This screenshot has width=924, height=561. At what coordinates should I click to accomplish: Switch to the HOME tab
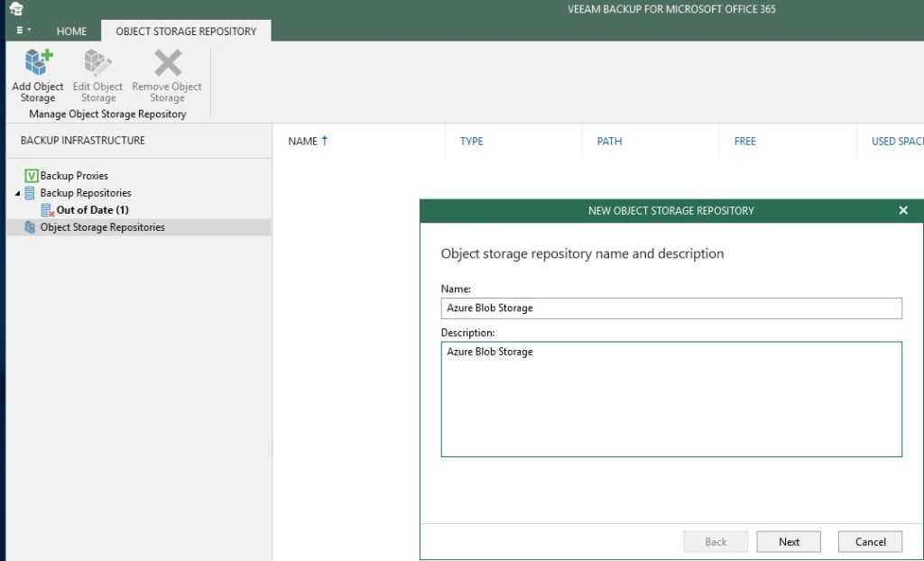pos(71,32)
